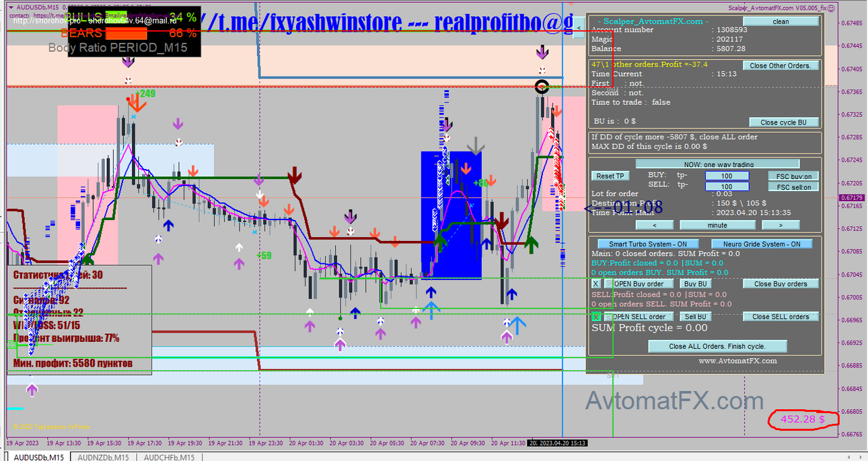Image resolution: width=868 pixels, height=461 pixels.
Task: Click 'Close SELL orders' button
Action: pyautogui.click(x=781, y=316)
